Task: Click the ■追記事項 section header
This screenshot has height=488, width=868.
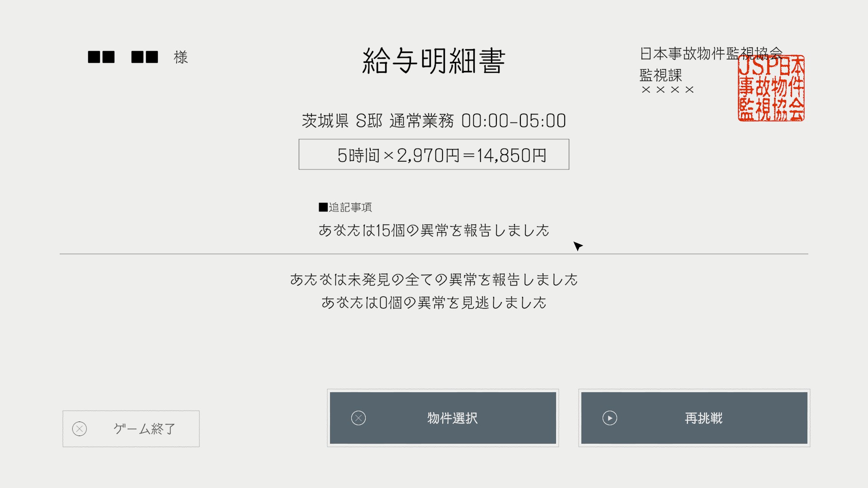Action: pyautogui.click(x=345, y=207)
